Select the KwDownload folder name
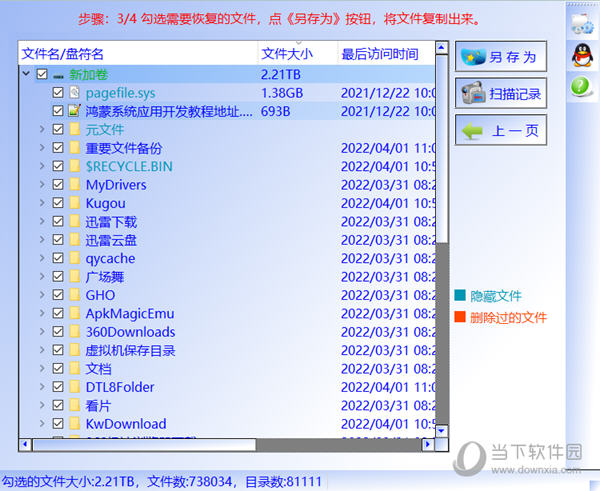The width and height of the screenshot is (600, 491). click(126, 424)
